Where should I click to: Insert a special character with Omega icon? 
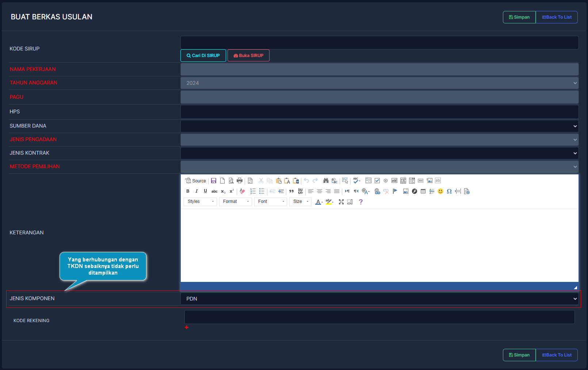(449, 191)
